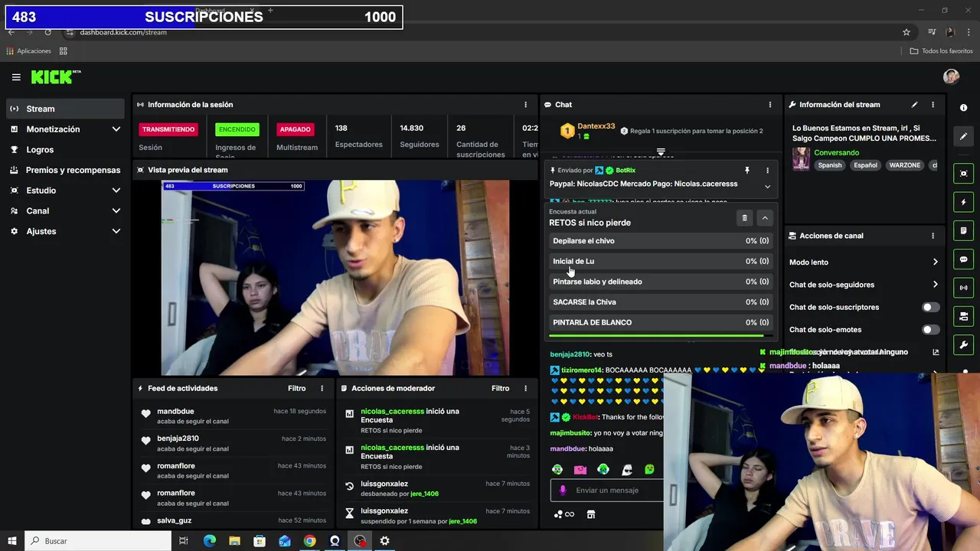Click the APAGADO multistream badge
This screenshot has width=980, height=551.
coord(295,129)
